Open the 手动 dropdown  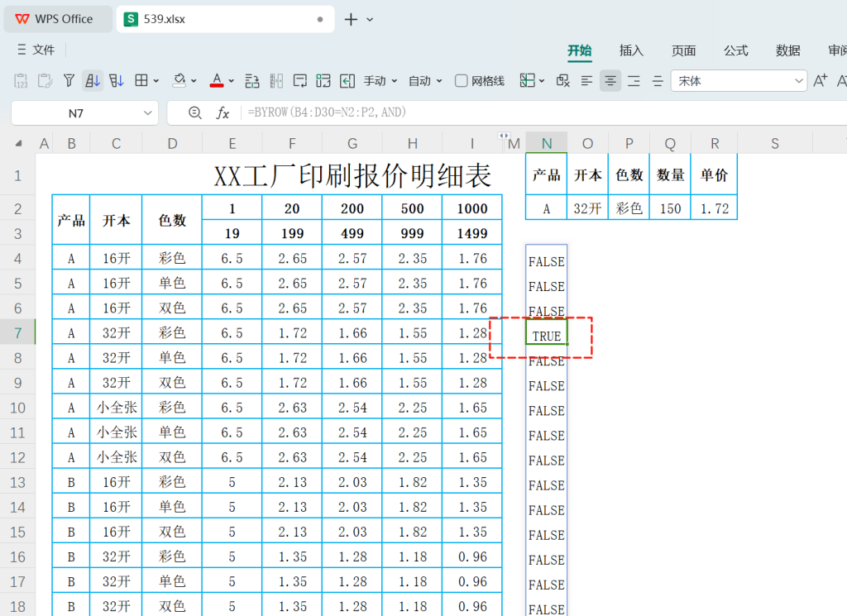tap(380, 81)
